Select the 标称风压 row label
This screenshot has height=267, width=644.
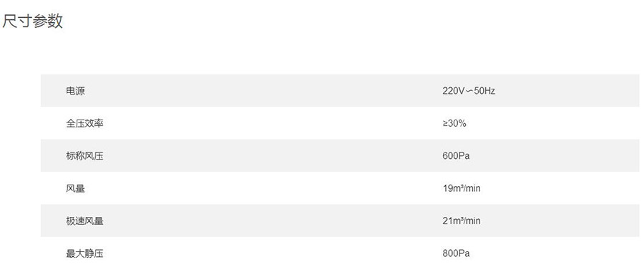point(84,155)
